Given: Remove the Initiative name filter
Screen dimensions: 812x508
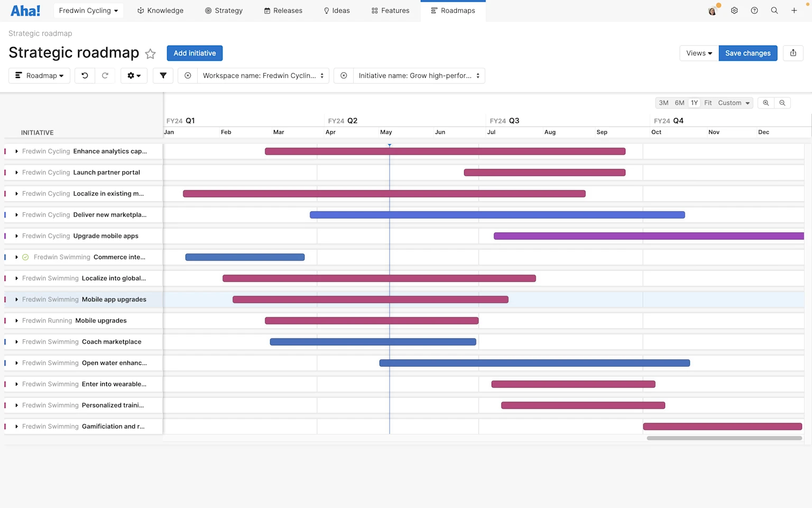Looking at the screenshot, I should click(344, 76).
